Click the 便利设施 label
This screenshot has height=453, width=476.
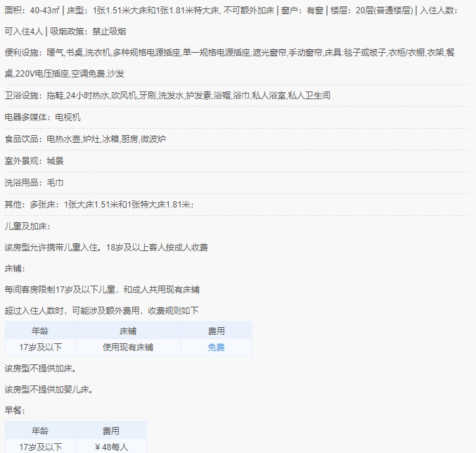click(22, 53)
